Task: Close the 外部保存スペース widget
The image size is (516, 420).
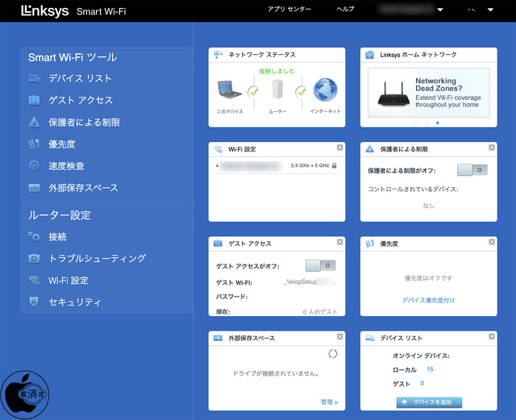Action: 340,336
